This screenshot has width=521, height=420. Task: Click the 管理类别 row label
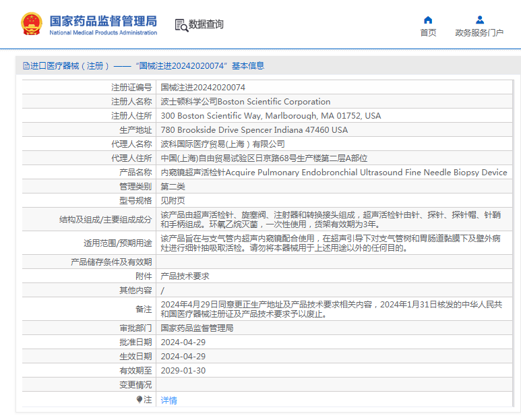pos(135,187)
